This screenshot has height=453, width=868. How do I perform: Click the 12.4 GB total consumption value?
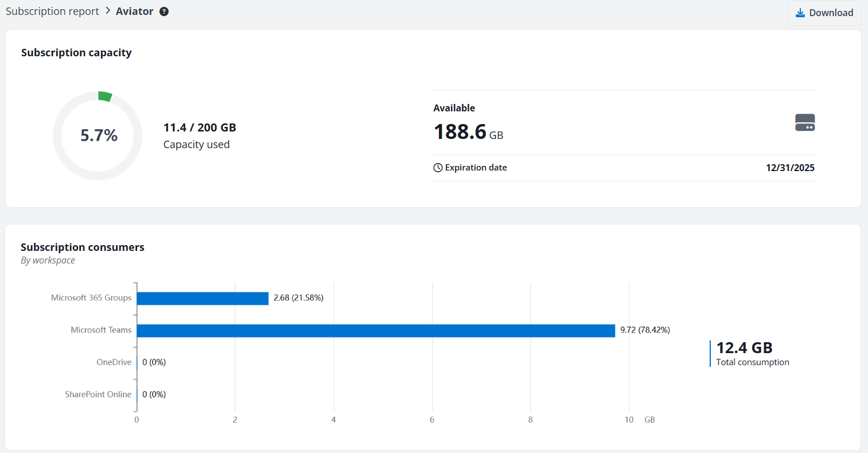(x=744, y=348)
